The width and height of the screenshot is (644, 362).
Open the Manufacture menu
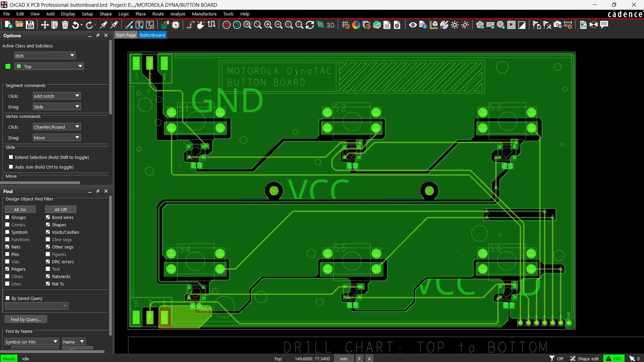(204, 14)
